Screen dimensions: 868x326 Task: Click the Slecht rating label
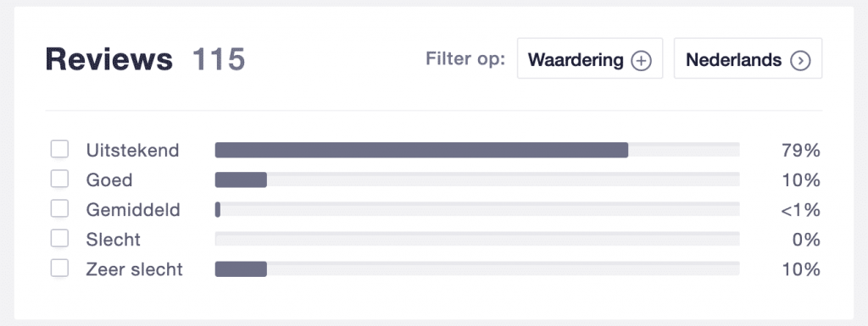114,240
